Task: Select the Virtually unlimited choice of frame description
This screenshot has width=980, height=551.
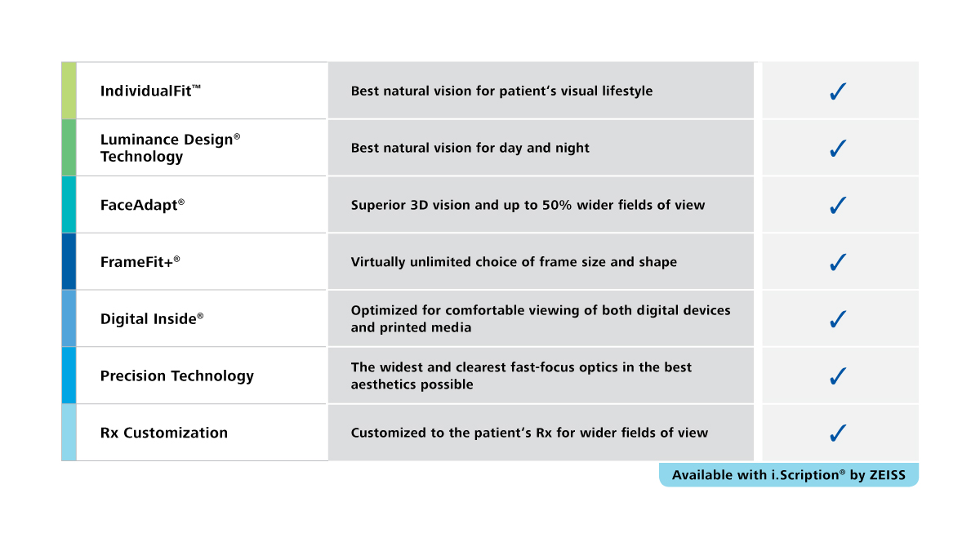Action: click(x=514, y=262)
